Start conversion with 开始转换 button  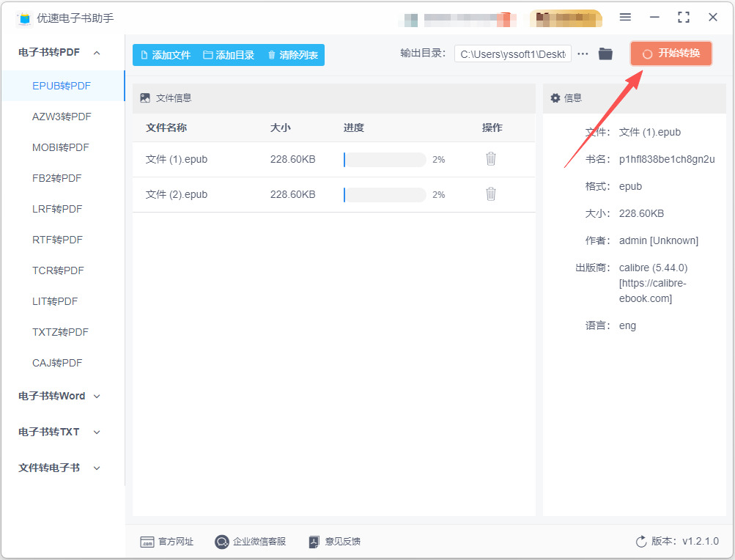(671, 54)
